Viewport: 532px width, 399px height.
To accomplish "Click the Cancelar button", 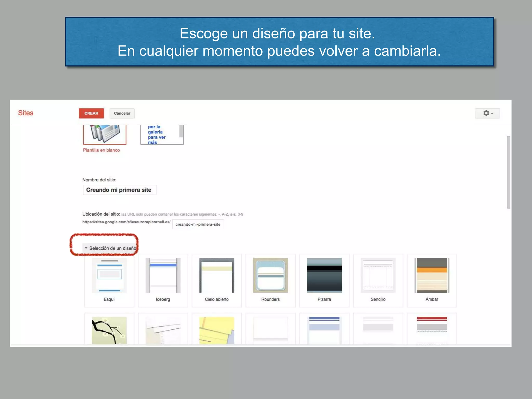I will tap(122, 113).
